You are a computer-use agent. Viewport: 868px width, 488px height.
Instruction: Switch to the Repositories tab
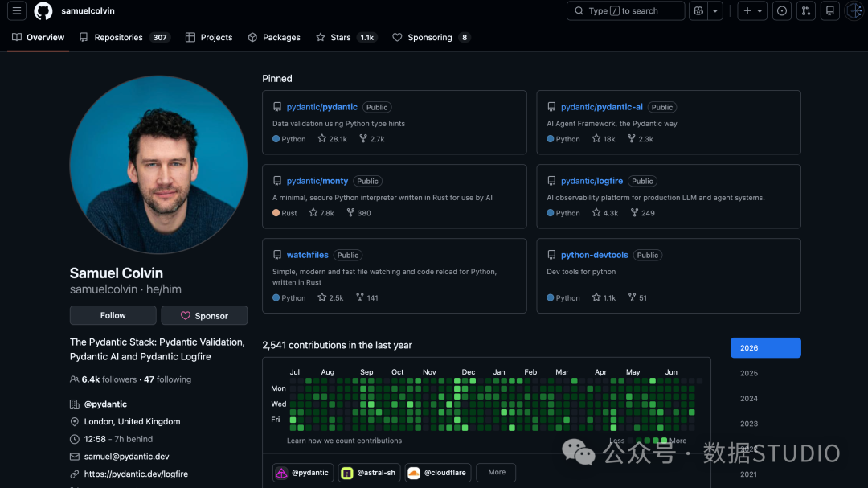125,37
